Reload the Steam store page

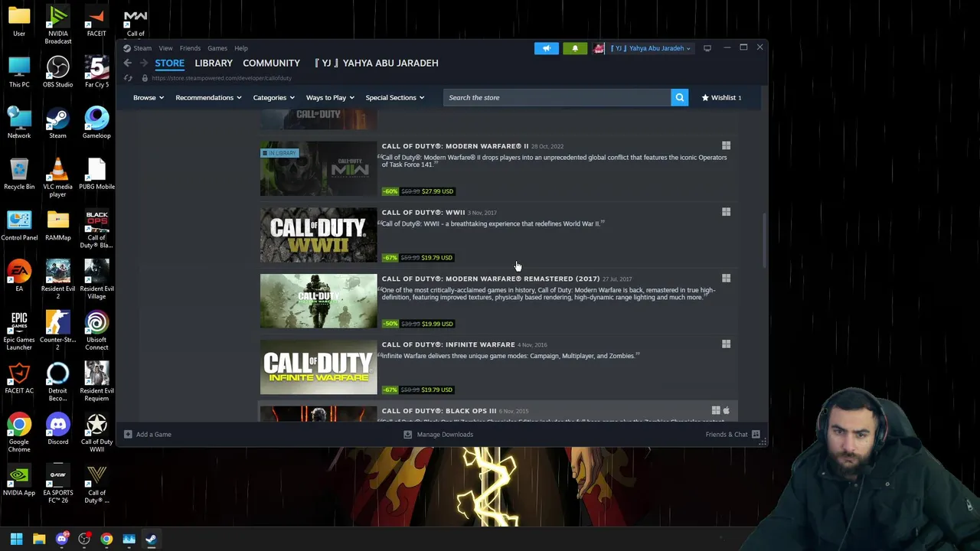tap(128, 78)
